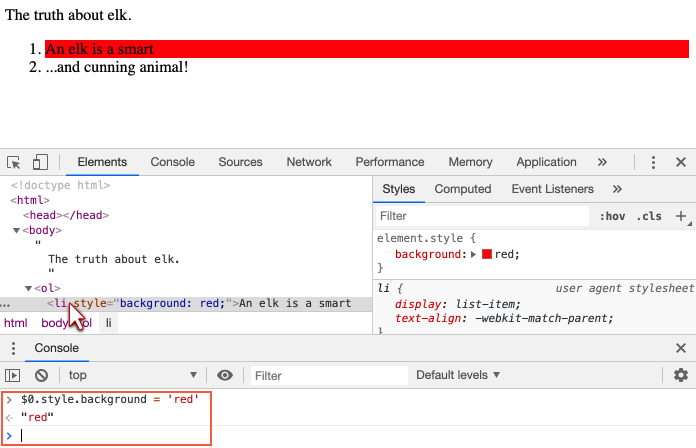Select the ol breadcrumb item
Image resolution: width=696 pixels, height=448 pixels.
tap(85, 323)
